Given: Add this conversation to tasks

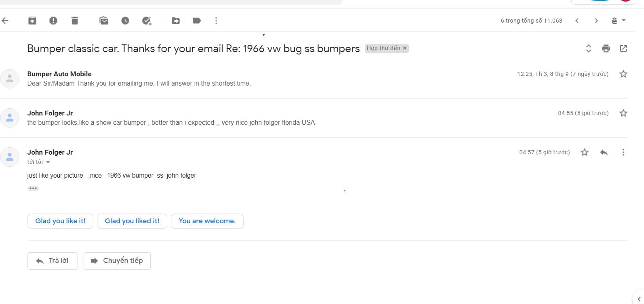Looking at the screenshot, I should pos(147,21).
